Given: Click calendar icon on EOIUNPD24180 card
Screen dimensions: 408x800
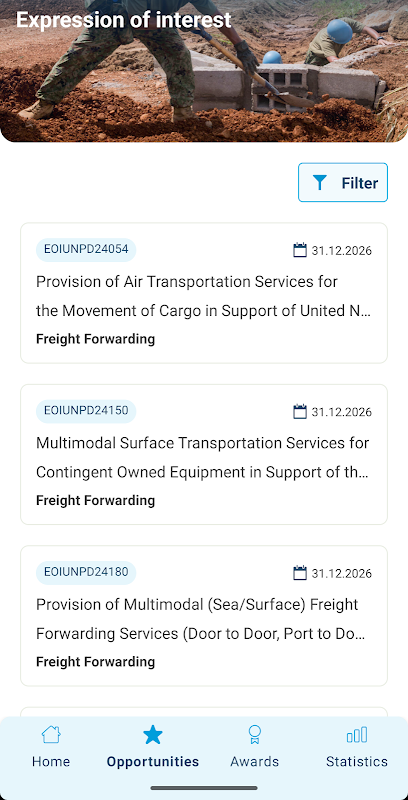Looking at the screenshot, I should click(300, 572).
